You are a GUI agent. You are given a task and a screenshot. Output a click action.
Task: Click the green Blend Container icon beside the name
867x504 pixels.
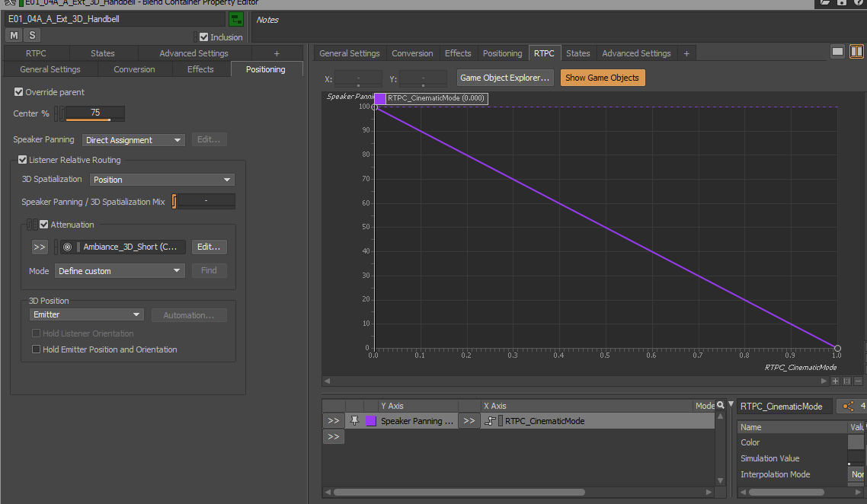pyautogui.click(x=236, y=19)
